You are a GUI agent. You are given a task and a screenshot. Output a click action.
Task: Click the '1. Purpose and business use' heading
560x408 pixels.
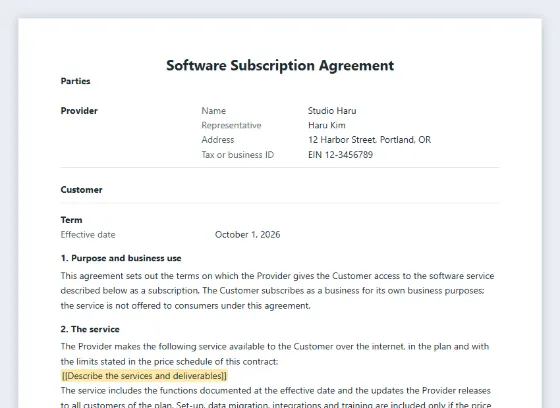click(121, 258)
